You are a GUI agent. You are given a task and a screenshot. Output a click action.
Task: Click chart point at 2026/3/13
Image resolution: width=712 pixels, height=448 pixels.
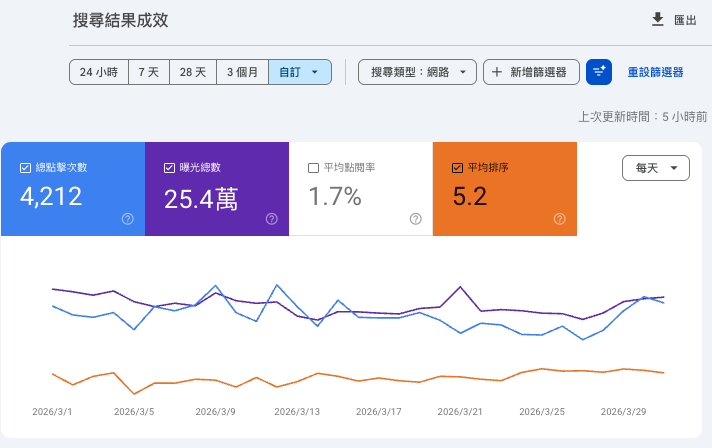click(296, 317)
